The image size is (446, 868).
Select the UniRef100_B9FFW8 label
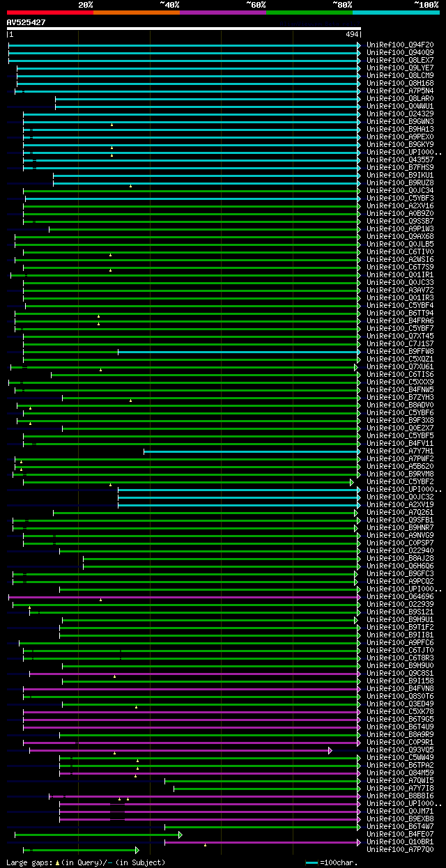click(400, 351)
